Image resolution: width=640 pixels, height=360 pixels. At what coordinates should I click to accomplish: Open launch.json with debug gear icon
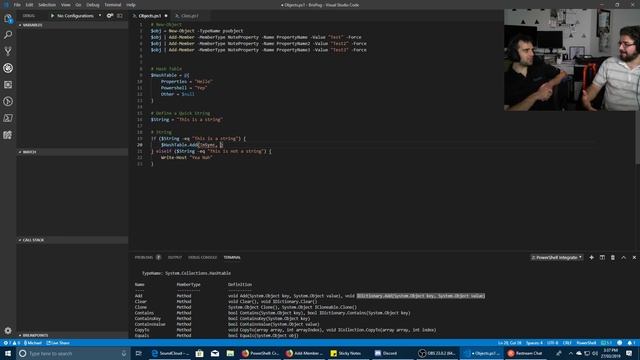pyautogui.click(x=109, y=16)
